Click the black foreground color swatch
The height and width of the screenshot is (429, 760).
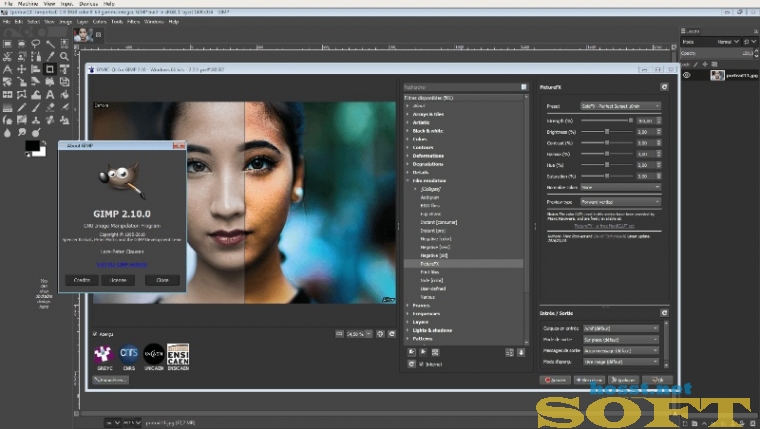32,145
